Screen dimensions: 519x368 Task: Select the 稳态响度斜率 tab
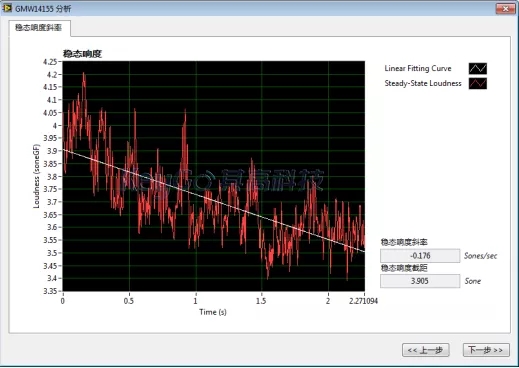pyautogui.click(x=39, y=28)
